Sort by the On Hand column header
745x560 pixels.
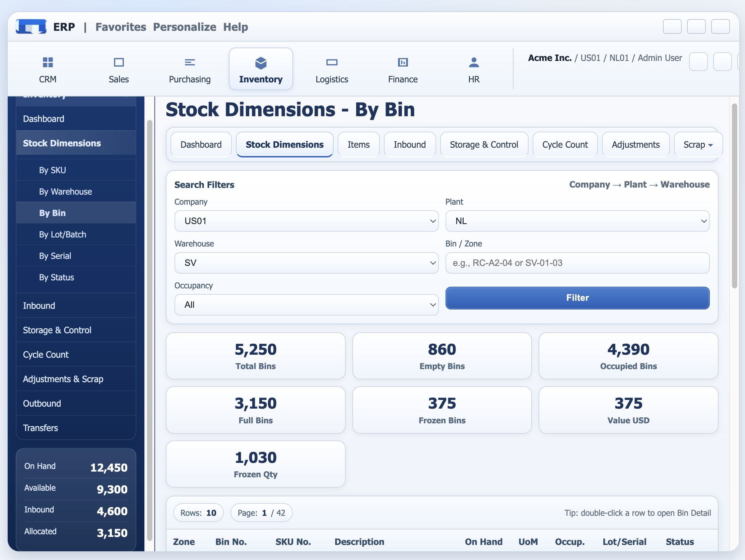[x=484, y=542]
